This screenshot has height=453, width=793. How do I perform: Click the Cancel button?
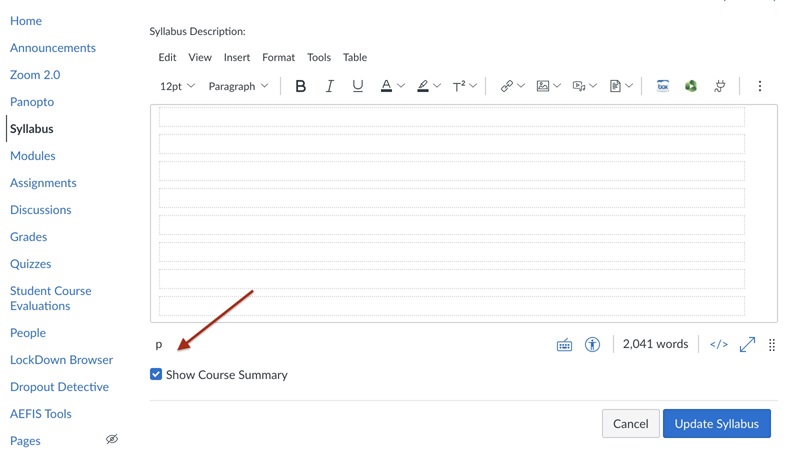click(x=630, y=423)
